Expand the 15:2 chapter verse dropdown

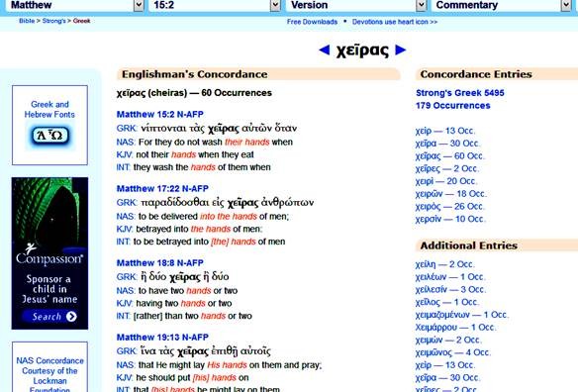point(275,5)
